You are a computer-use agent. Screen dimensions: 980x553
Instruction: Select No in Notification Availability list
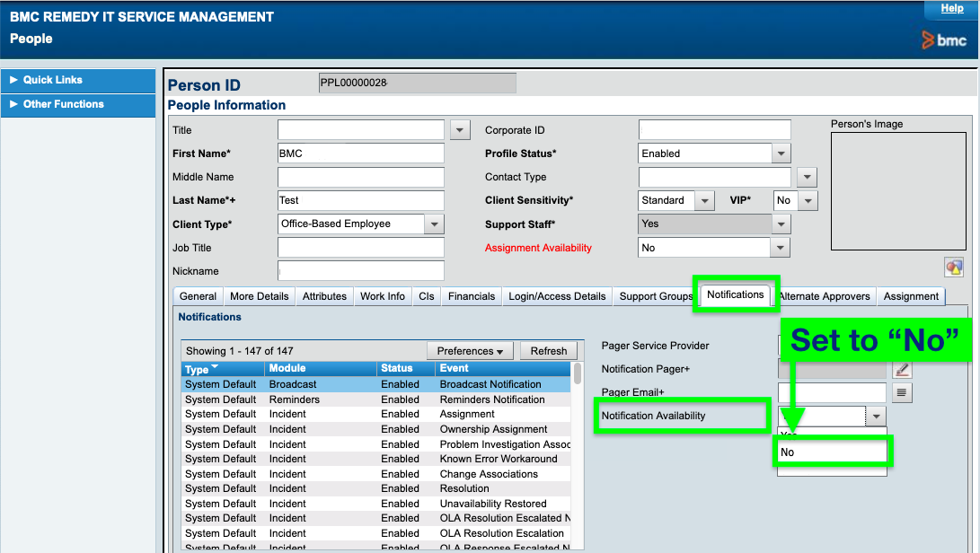coord(832,452)
